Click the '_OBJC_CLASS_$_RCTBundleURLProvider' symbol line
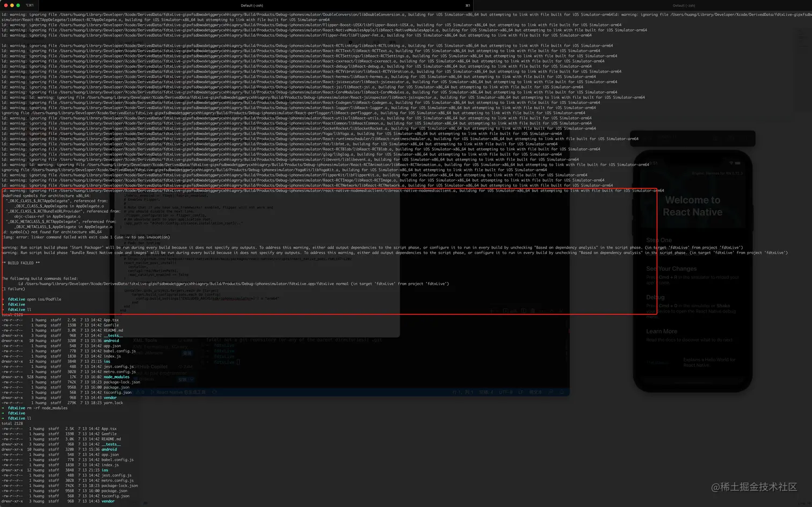 pos(64,211)
